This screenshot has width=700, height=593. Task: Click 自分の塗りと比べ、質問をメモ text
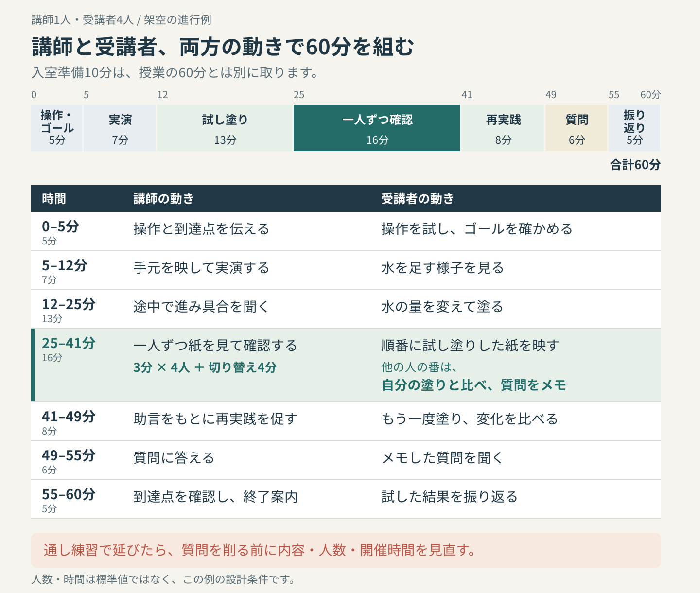(474, 385)
